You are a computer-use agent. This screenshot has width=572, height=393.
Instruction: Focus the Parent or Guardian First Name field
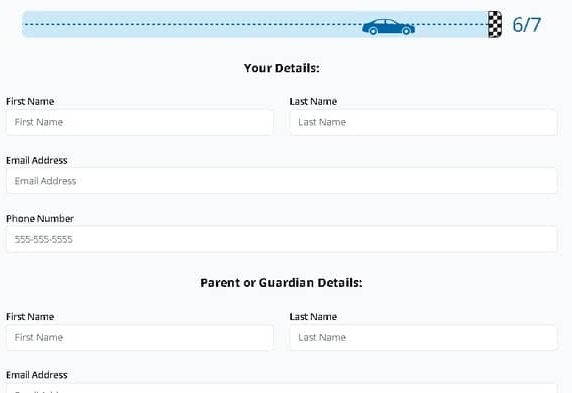(140, 338)
